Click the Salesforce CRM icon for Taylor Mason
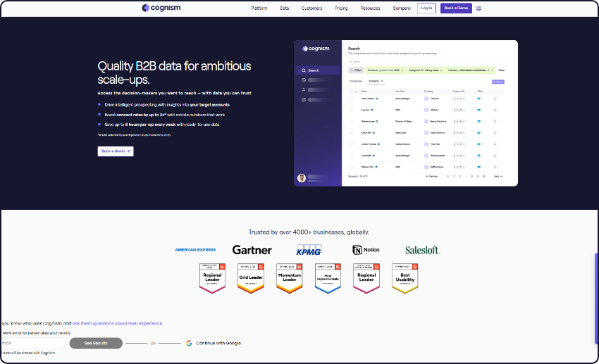This screenshot has width=599, height=364. tap(479, 99)
